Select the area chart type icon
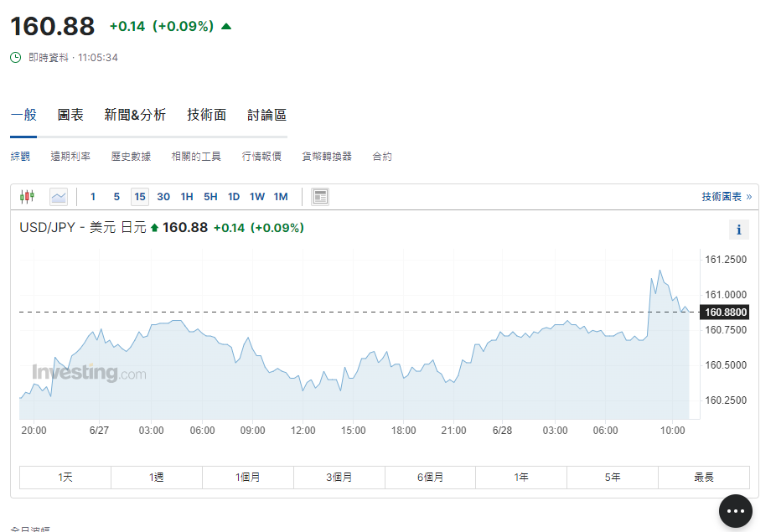Image resolution: width=776 pixels, height=532 pixels. (x=59, y=197)
